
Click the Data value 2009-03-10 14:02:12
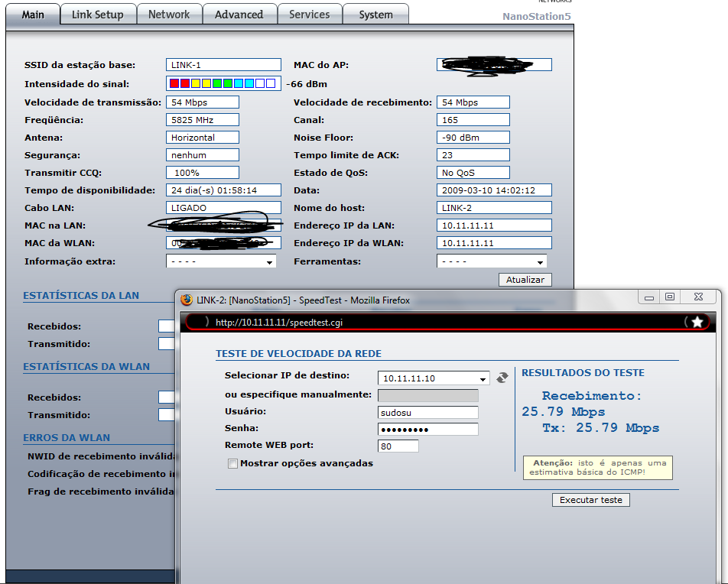pyautogui.click(x=494, y=190)
